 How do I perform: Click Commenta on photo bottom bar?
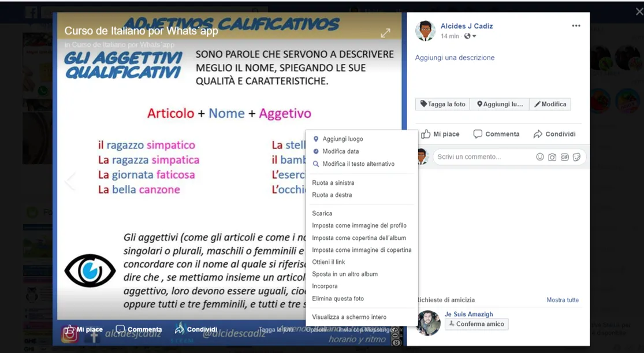139,329
